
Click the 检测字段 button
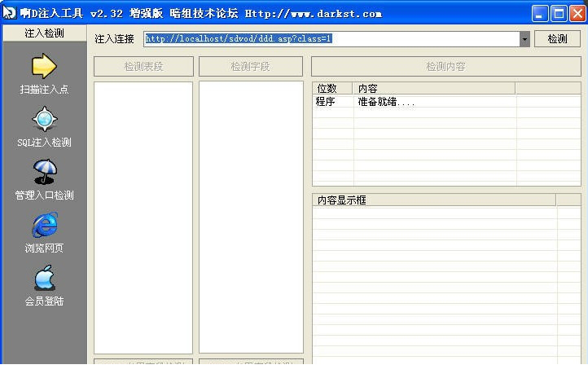[x=251, y=67]
